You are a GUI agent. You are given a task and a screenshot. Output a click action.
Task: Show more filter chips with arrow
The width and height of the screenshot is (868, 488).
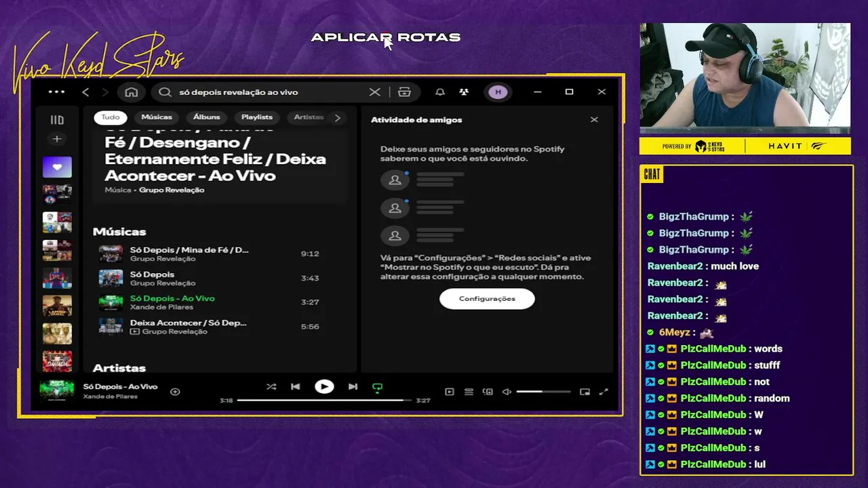pos(338,118)
